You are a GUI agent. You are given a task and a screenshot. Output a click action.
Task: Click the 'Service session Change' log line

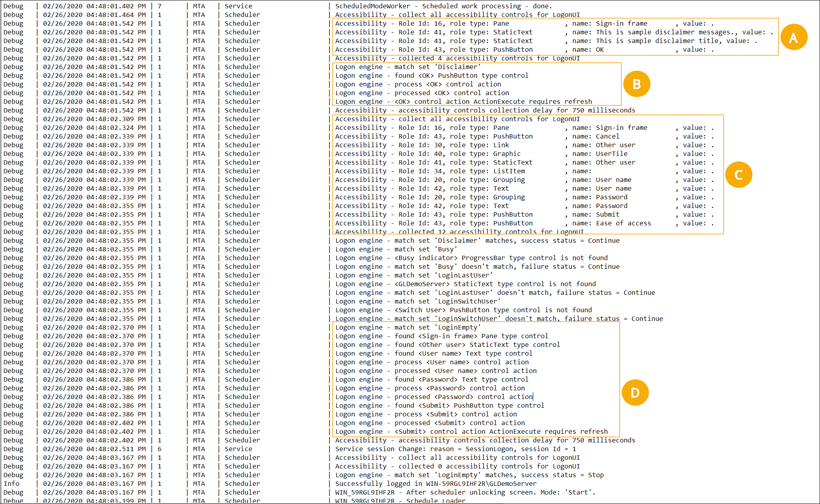455,449
